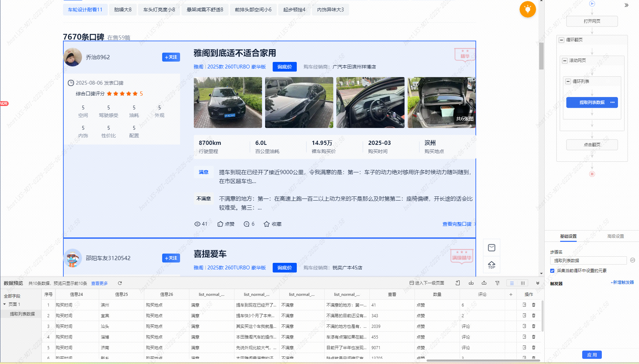
Task: Collapse the workflow panel with double-arrow icon
Action: coord(626,5)
